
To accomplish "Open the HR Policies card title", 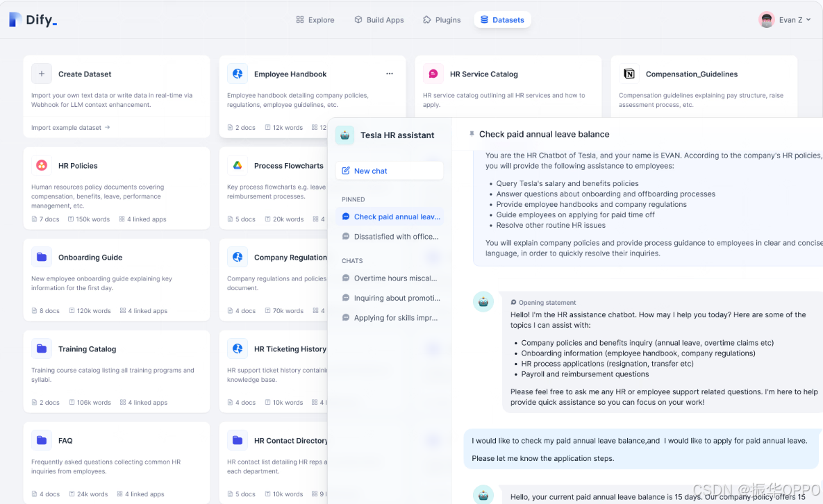I will 78,166.
